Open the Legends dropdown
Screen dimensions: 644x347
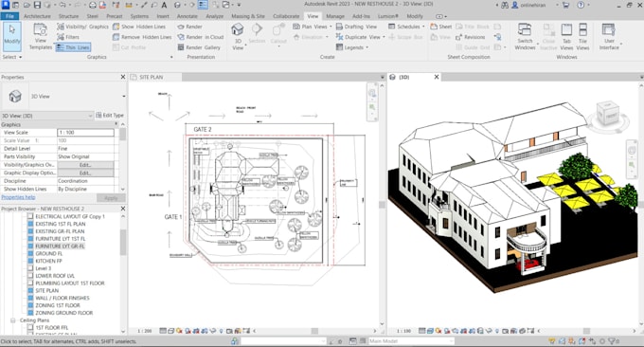pos(352,47)
